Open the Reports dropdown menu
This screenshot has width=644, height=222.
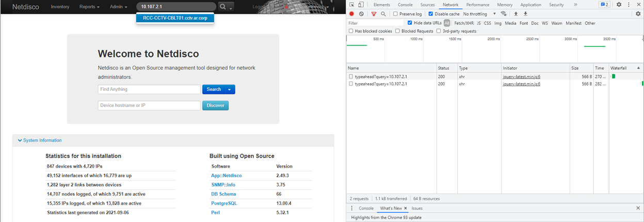coord(89,7)
